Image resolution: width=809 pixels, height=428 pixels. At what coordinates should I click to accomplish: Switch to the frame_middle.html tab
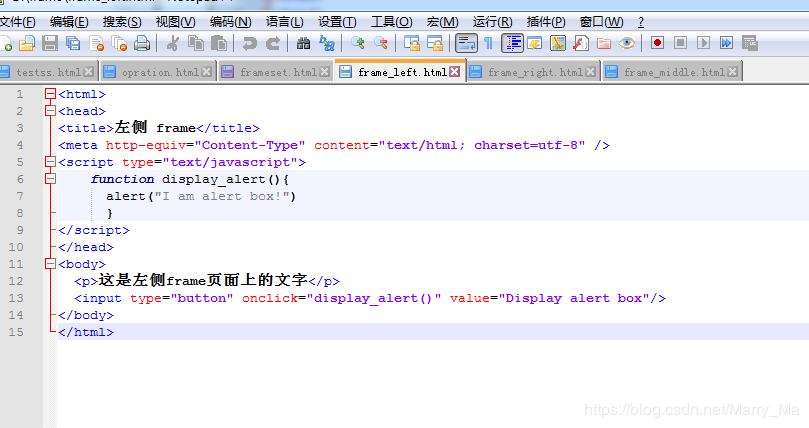pos(673,72)
